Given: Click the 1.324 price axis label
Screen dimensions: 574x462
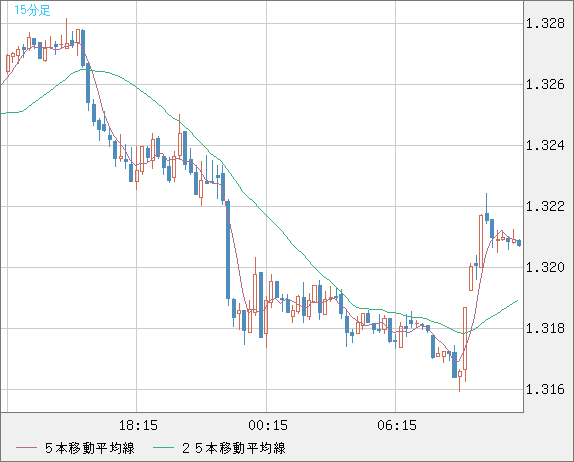Looking at the screenshot, I should [545, 146].
